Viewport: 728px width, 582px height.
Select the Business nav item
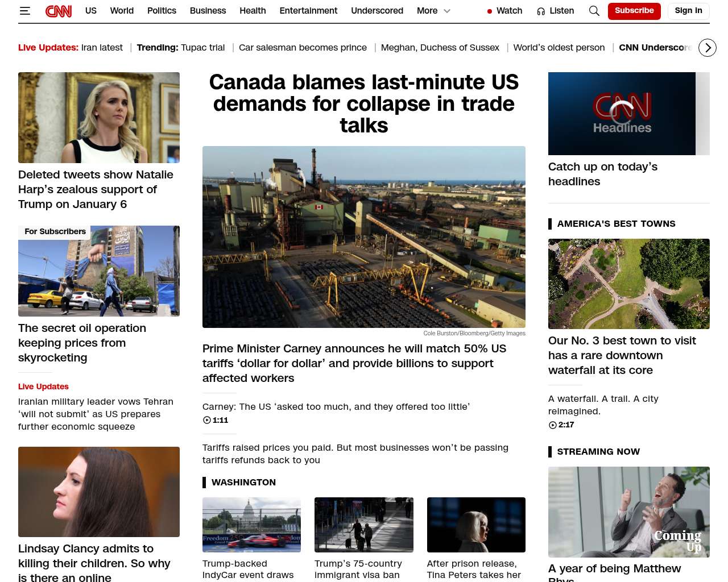(208, 11)
